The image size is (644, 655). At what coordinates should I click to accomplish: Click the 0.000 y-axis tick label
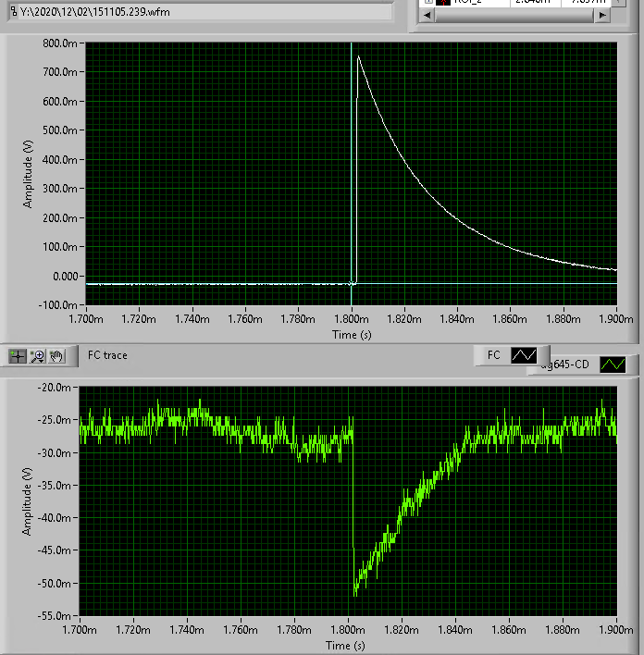(65, 276)
